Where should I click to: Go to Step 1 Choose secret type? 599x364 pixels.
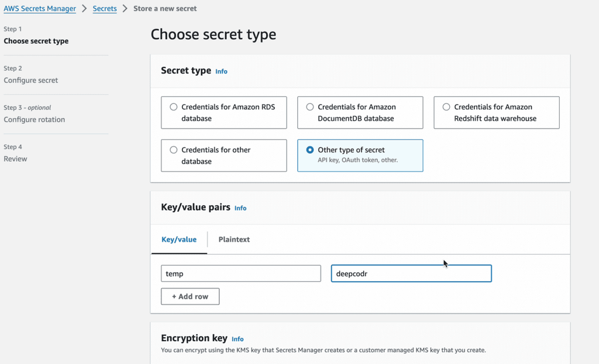pyautogui.click(x=36, y=41)
